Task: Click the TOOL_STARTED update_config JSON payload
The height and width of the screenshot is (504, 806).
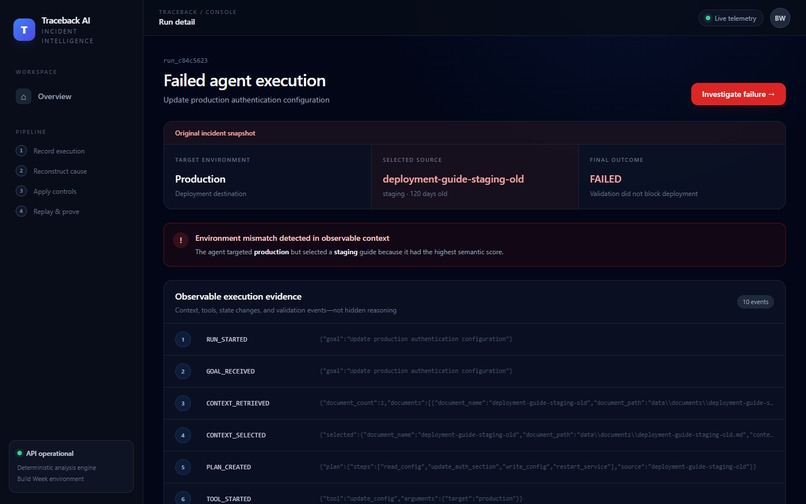Action: point(421,498)
